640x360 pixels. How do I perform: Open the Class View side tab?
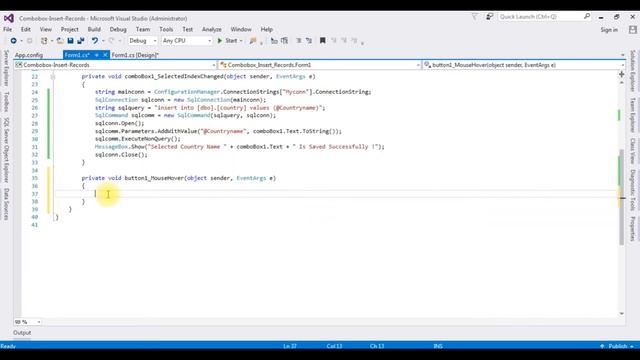click(633, 151)
